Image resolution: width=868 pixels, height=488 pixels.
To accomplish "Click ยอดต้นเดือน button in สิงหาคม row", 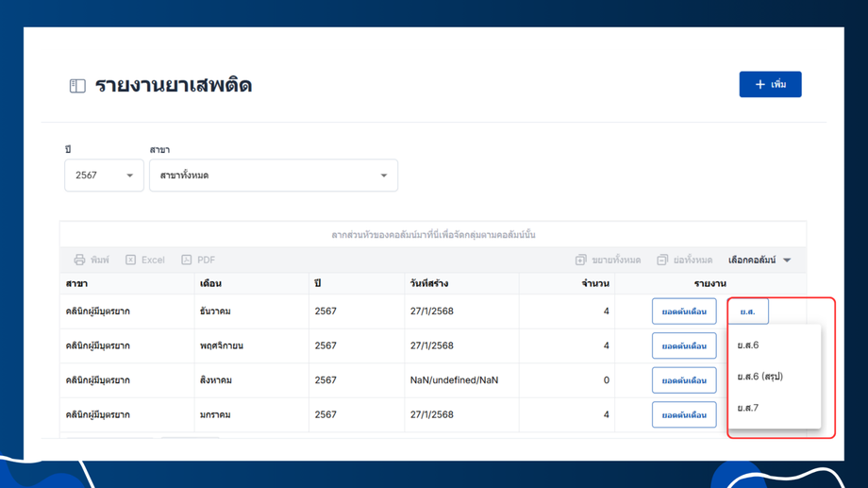I will [x=684, y=380].
